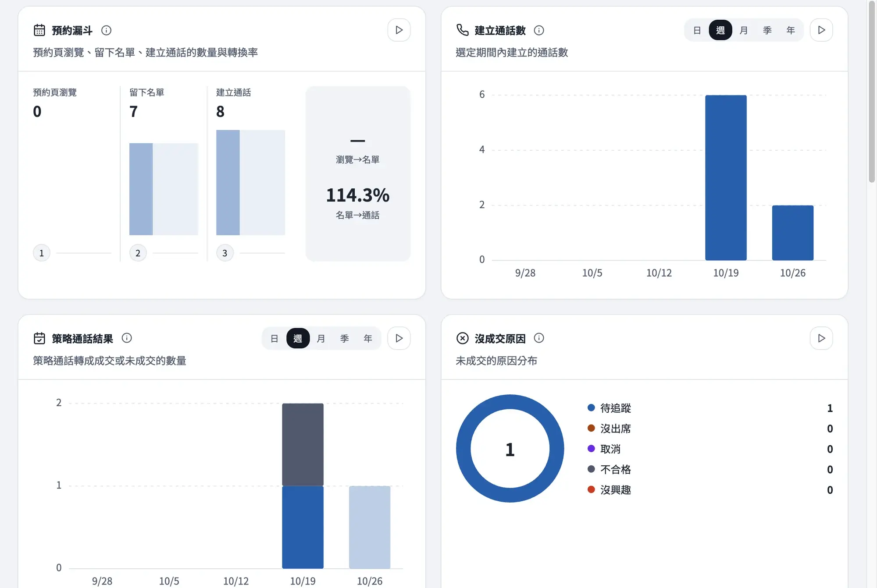Click play button on 預約漏斗 card
877x588 pixels.
pos(399,30)
